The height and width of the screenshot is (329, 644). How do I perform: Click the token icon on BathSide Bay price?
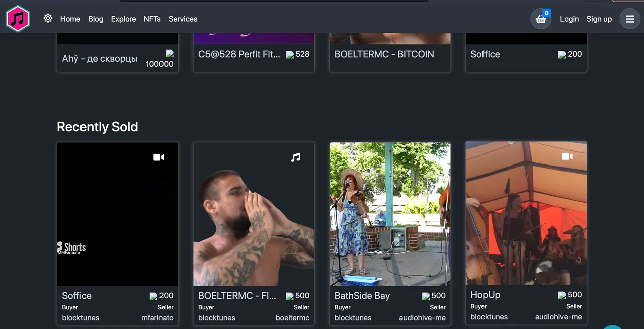pyautogui.click(x=426, y=296)
